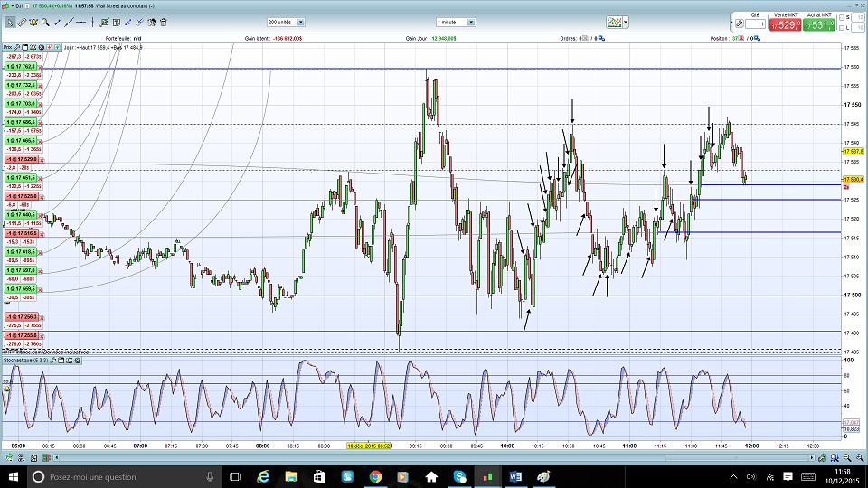Click the alert bell tool in toolbar
This screenshot has width=868, height=488.
33,22
